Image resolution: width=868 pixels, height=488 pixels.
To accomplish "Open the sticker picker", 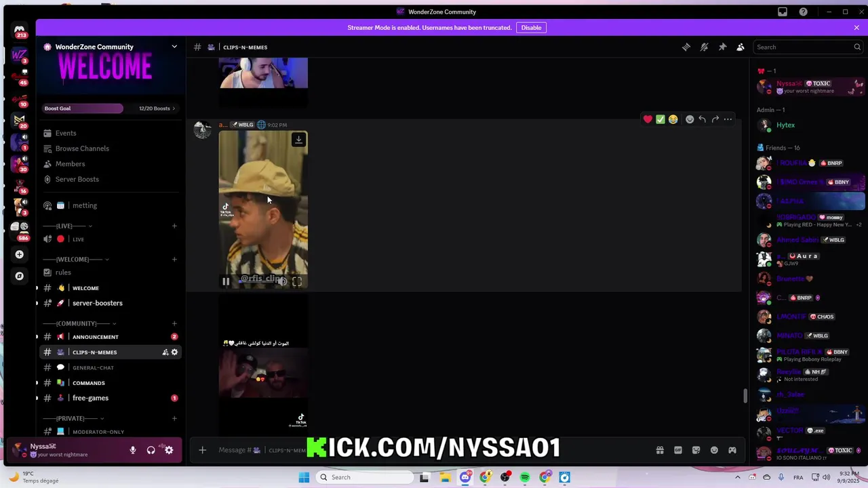I will click(696, 450).
